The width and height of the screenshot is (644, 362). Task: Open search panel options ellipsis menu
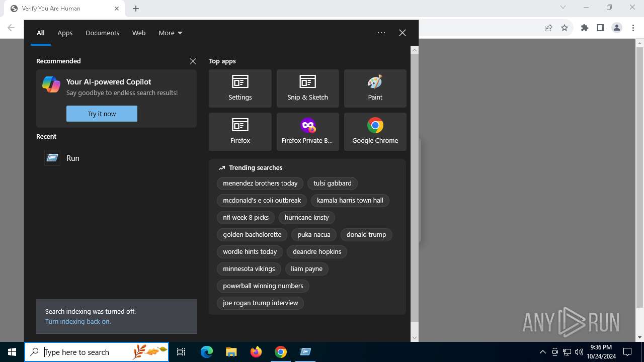pos(381,33)
